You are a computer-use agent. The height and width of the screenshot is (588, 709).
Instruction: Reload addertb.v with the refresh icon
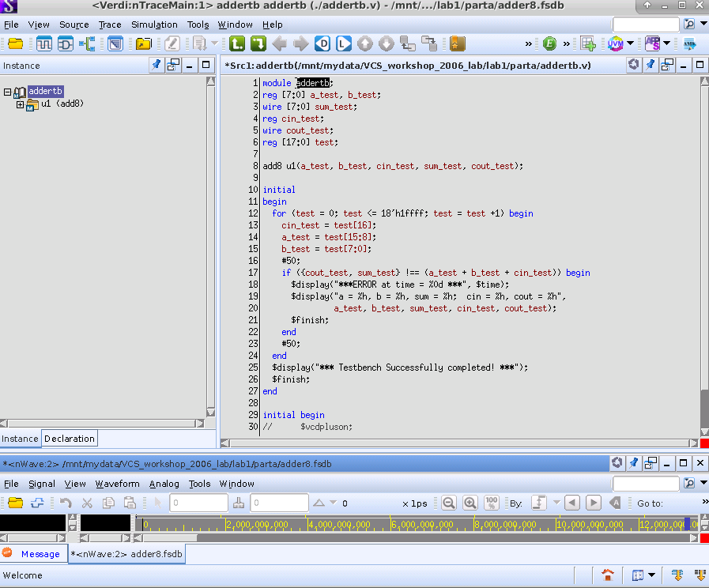pos(633,66)
